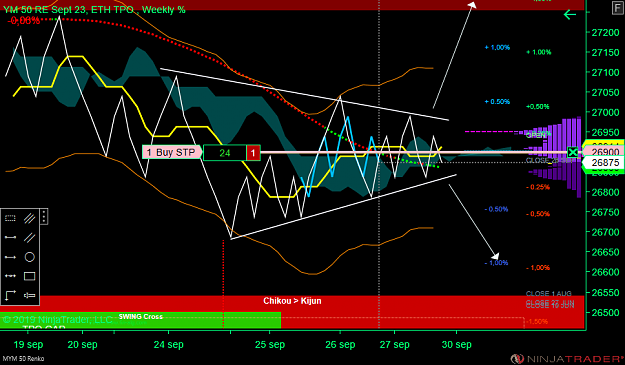This screenshot has height=365, width=625.
Task: Click the OPEN level label on profile
Action: (x=535, y=135)
